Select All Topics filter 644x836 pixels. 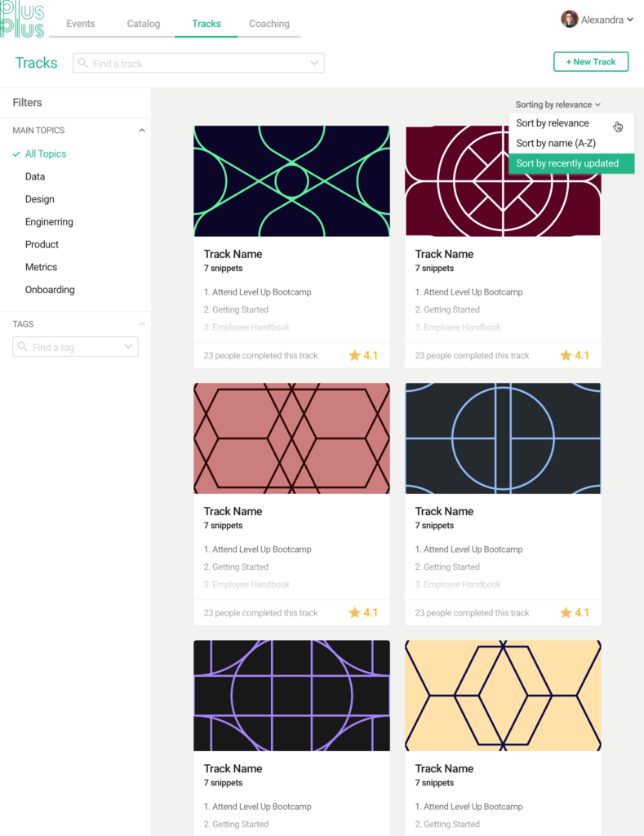[x=46, y=154]
